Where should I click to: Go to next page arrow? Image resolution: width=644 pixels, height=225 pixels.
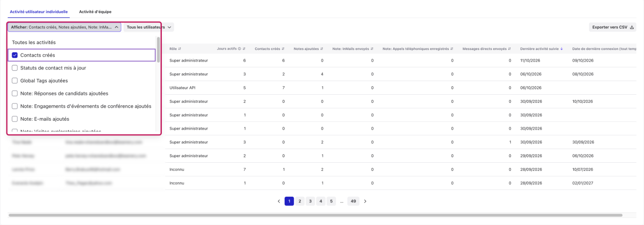tap(365, 201)
